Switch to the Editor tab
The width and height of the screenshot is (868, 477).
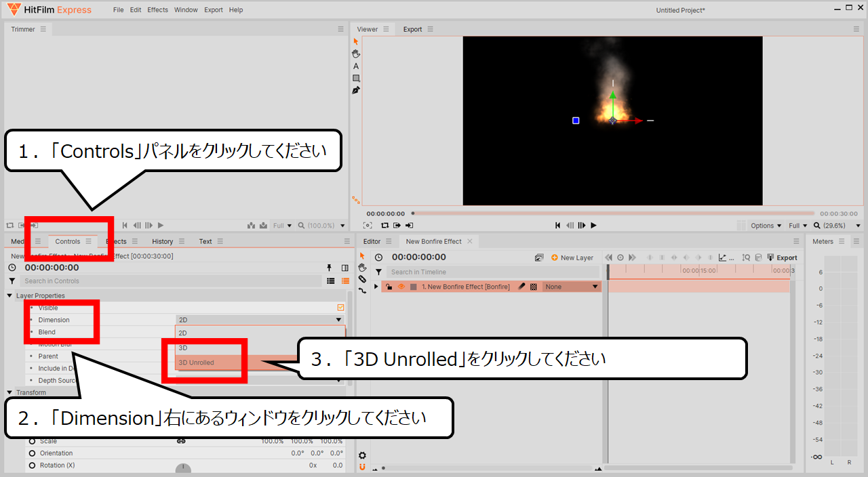point(372,241)
